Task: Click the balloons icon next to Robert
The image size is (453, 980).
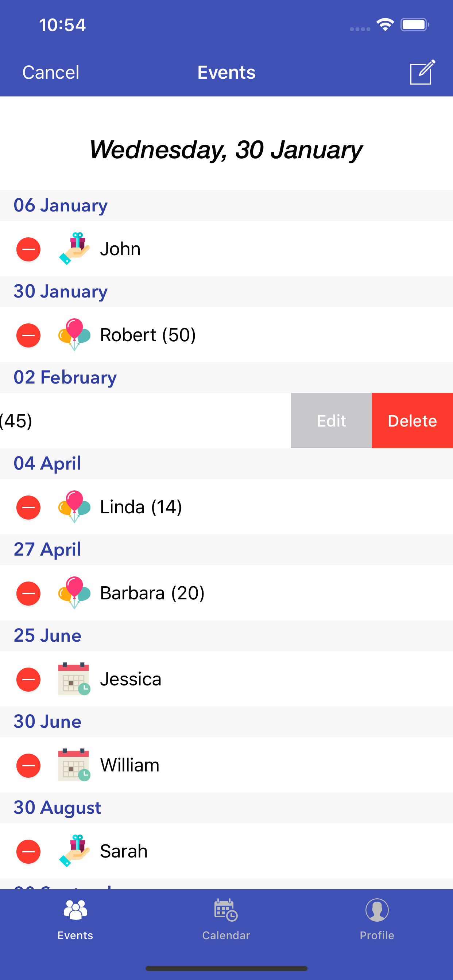Action: [74, 334]
